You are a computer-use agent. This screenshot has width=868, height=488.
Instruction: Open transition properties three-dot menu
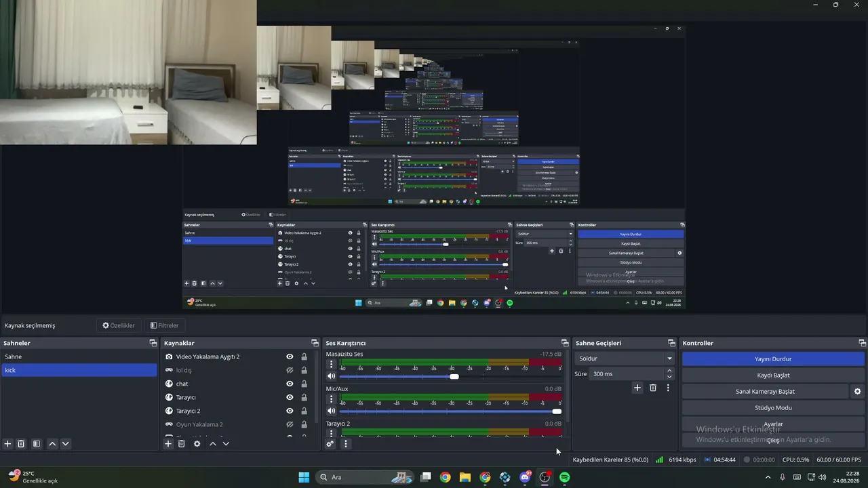pos(668,388)
